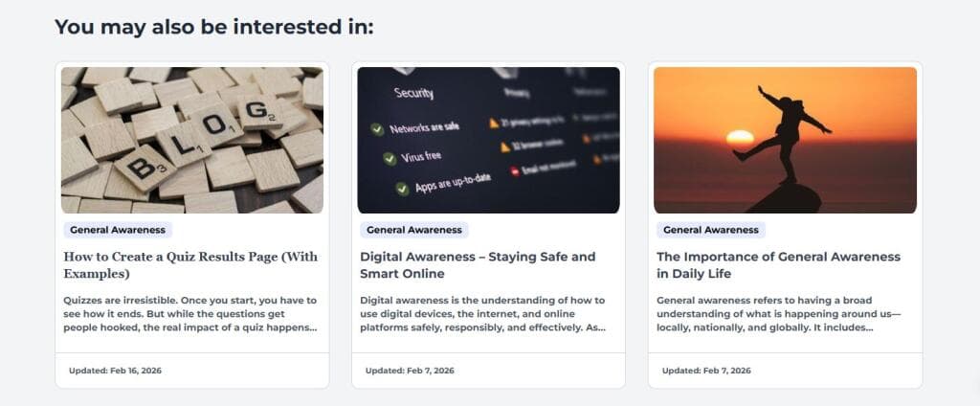Click the setting sun in the third image

(x=740, y=138)
